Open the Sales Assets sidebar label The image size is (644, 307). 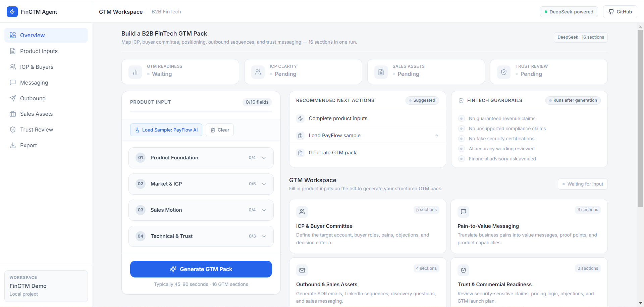point(36,114)
